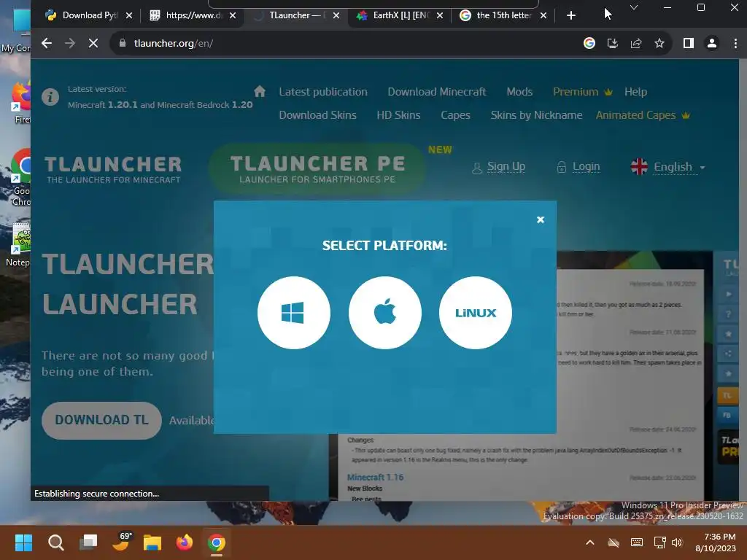Click the TLauncher logo
Screen dimensions: 747x560
113,169
